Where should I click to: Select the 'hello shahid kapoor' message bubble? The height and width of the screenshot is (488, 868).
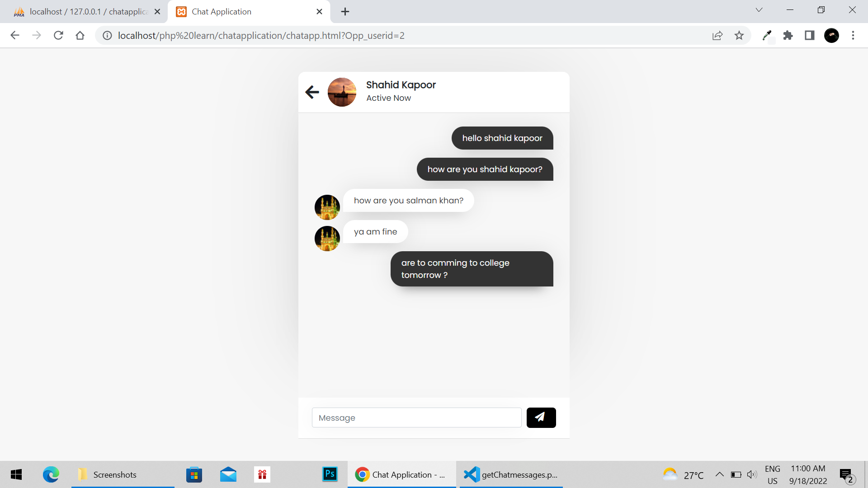tap(502, 138)
